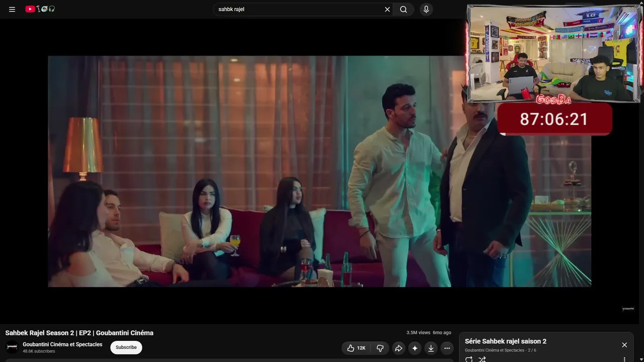The image size is (644, 362).
Task: Open more actions menu under the video
Action: pos(447,348)
